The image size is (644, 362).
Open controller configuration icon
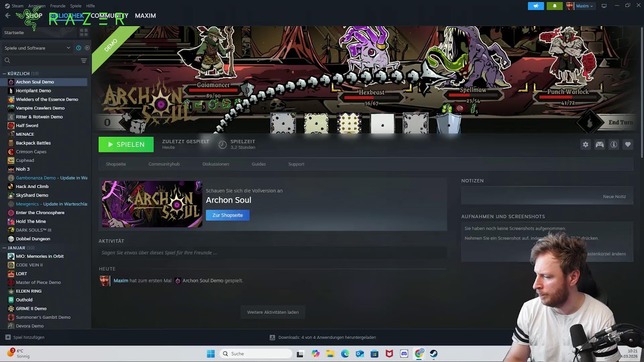(600, 144)
